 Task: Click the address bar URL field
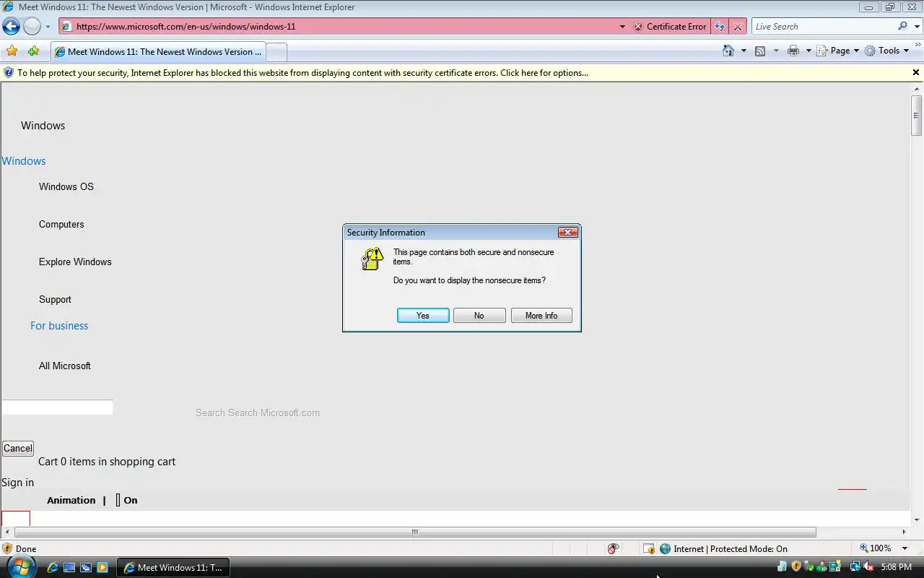338,27
